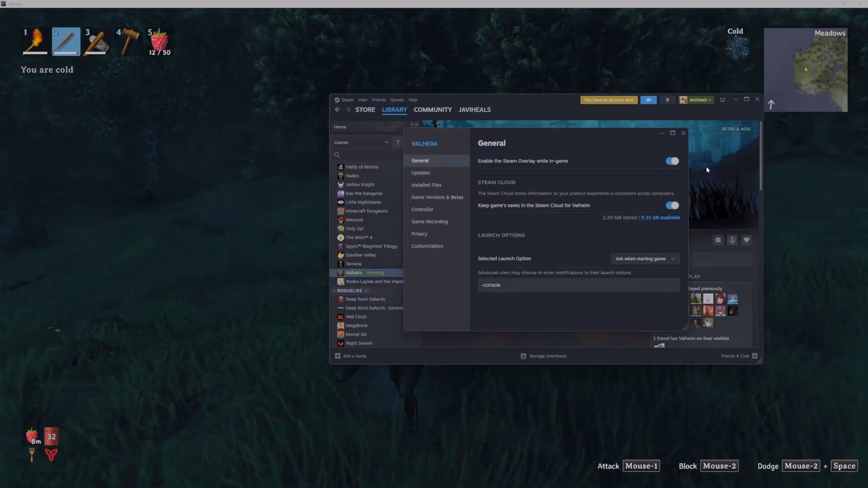Select hotbar slot 4 hammer icon
868x488 pixels.
pyautogui.click(x=128, y=42)
